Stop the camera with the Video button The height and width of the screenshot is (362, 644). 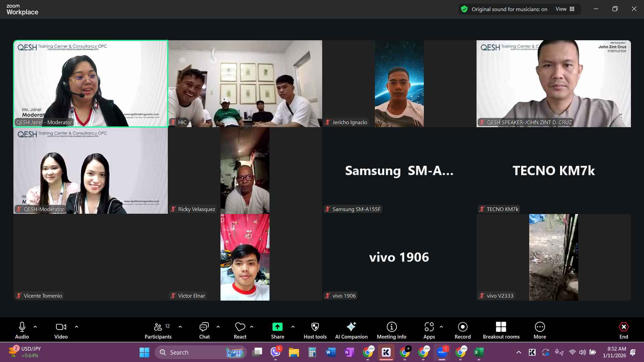click(61, 330)
